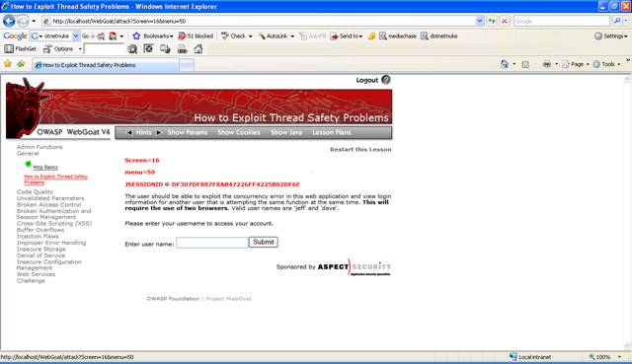Screen dimensions: 632x364
Task: Click the Google Toolbar logo
Action: [16, 36]
